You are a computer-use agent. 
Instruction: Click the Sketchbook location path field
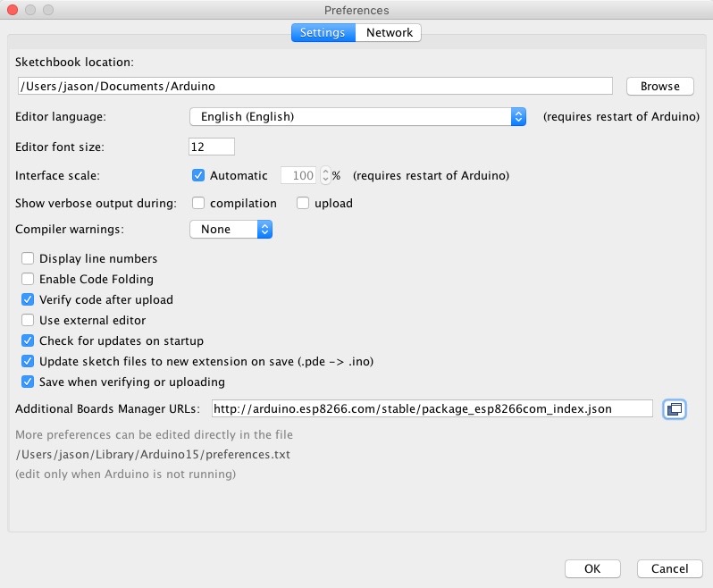(315, 87)
